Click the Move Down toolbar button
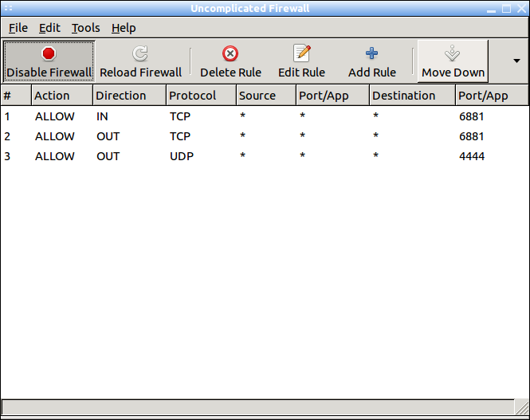 pos(453,61)
